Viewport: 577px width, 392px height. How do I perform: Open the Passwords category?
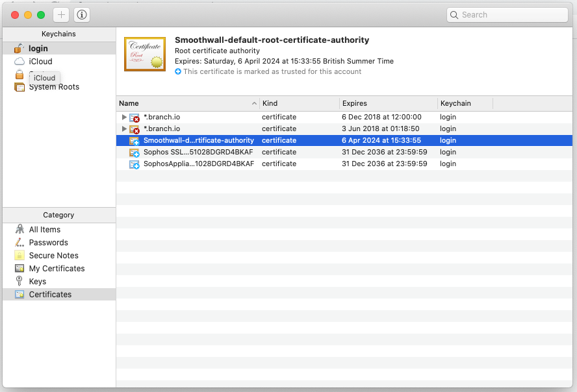click(48, 243)
